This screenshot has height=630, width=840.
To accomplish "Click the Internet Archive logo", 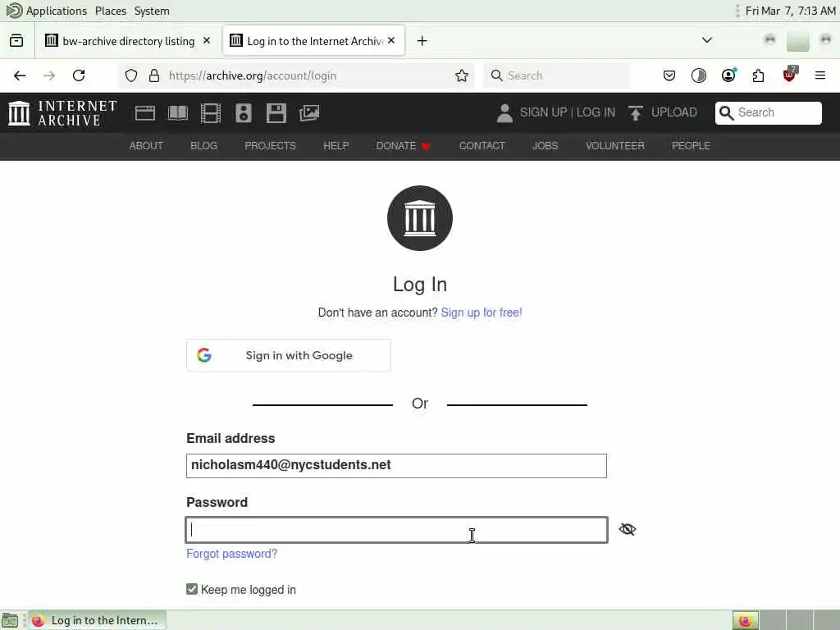I will 62,113.
